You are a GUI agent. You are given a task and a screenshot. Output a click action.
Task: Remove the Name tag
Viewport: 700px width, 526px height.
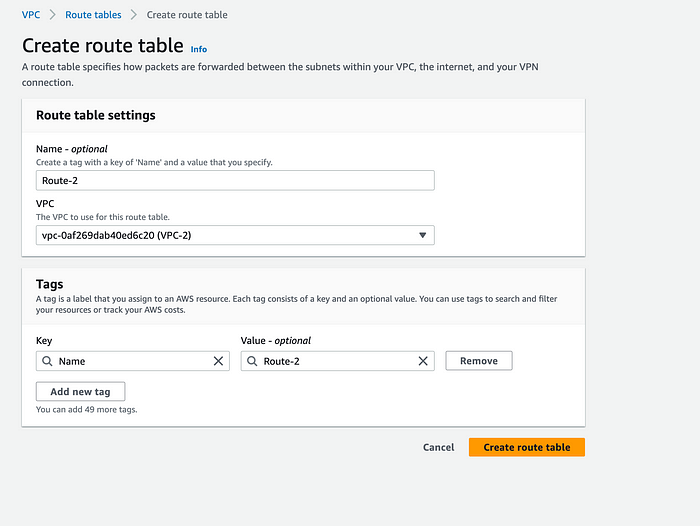click(x=479, y=361)
